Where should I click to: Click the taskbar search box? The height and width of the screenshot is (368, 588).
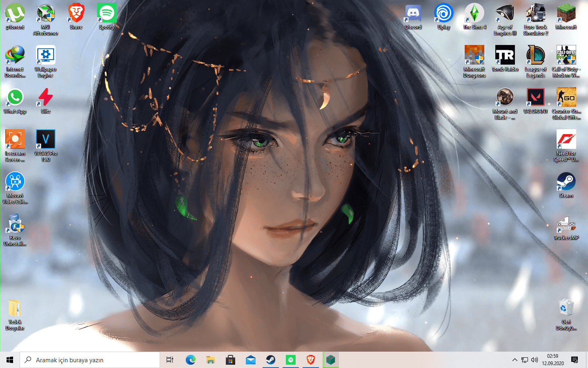coord(90,360)
